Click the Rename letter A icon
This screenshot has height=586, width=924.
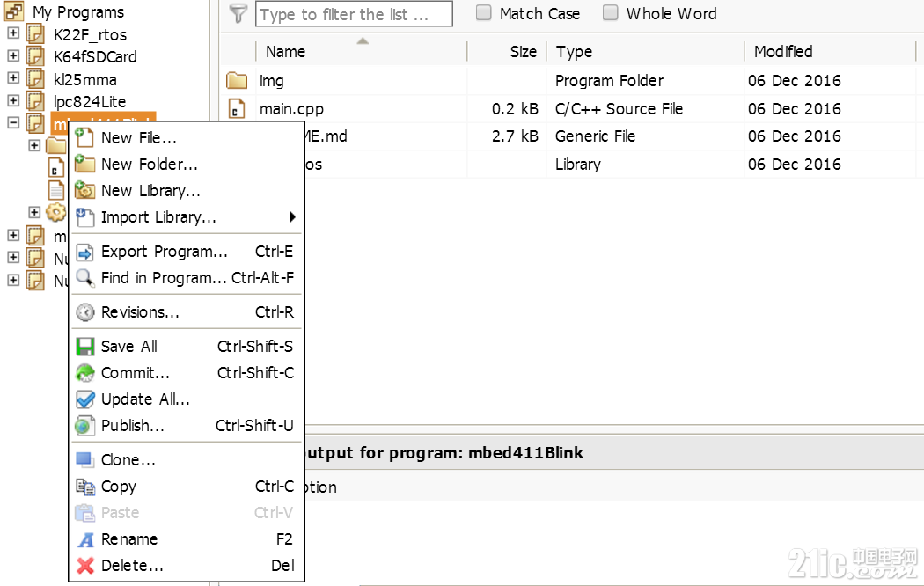coord(85,538)
